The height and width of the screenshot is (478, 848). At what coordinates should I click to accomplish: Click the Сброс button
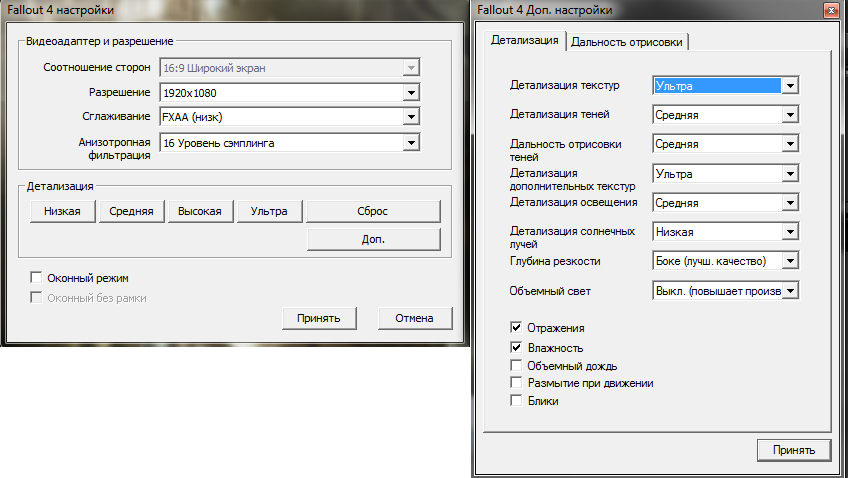[x=373, y=211]
